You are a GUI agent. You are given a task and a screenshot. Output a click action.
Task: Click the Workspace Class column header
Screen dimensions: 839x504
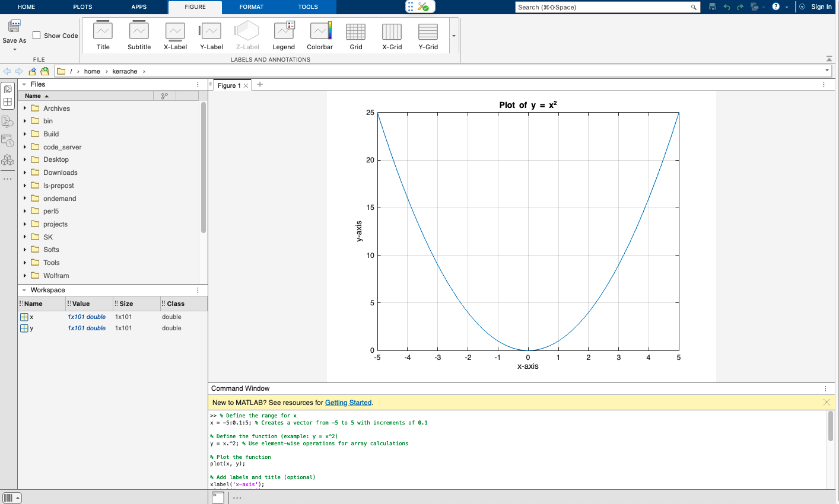coord(184,304)
